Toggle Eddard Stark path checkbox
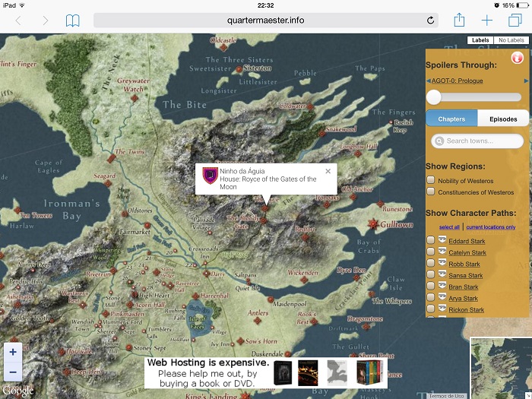This screenshot has width=532, height=399. point(431,241)
